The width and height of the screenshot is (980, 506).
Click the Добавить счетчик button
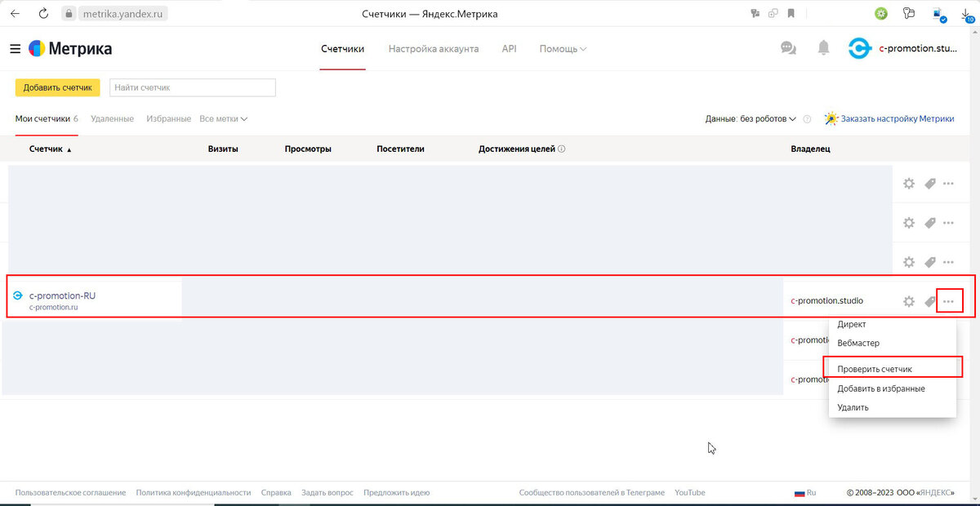[x=58, y=87]
